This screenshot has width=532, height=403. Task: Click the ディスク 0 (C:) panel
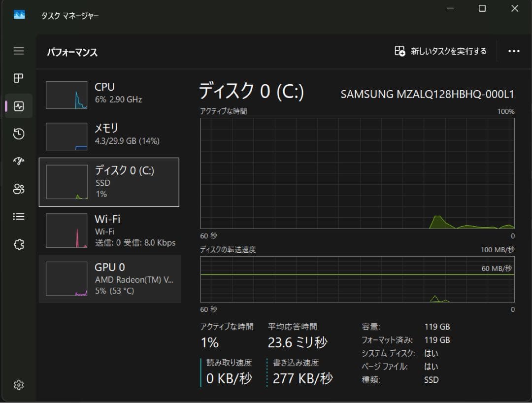[x=108, y=182]
